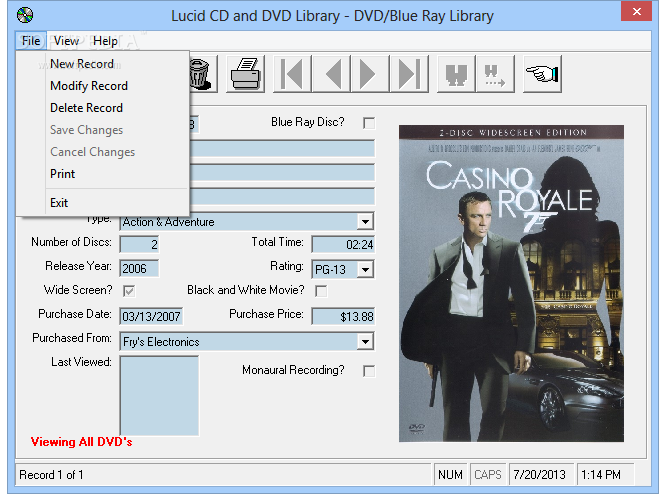Expand the Purchased From dropdown arrow
Image resolution: width=659 pixels, height=494 pixels.
click(x=365, y=342)
